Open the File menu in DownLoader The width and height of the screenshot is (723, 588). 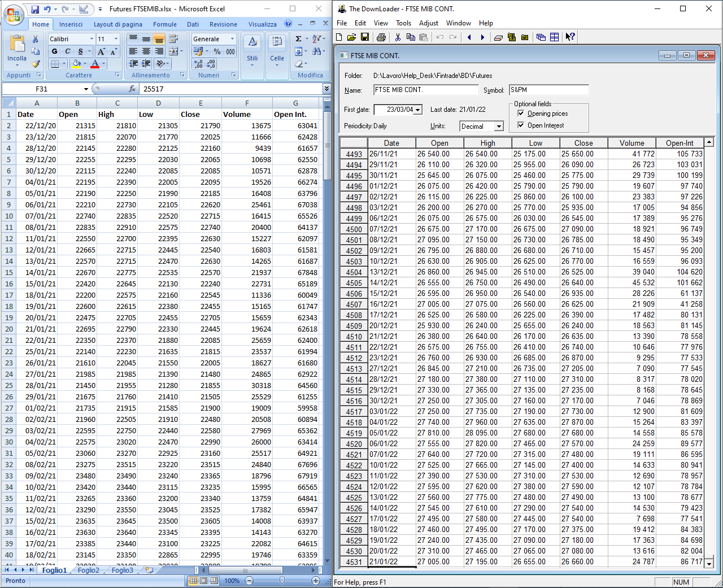tap(342, 23)
